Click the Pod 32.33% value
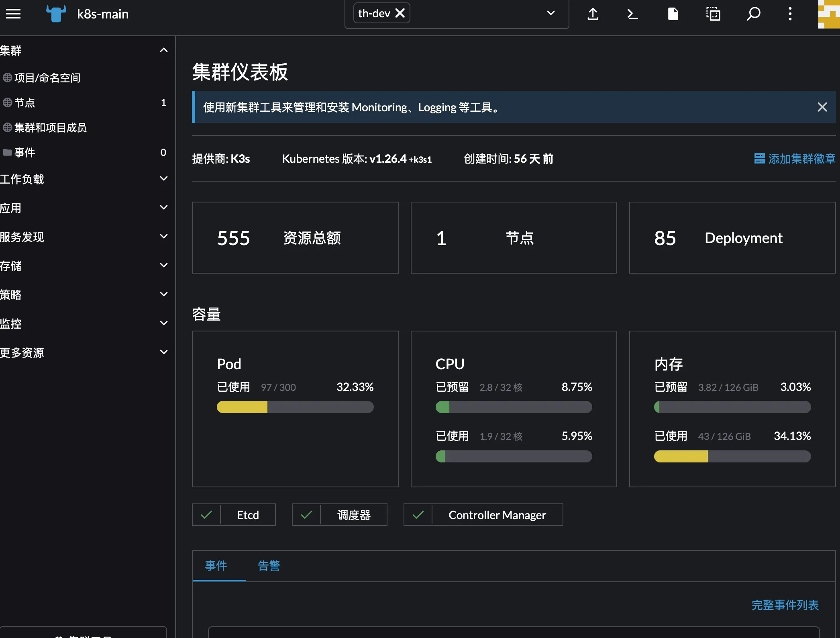The image size is (840, 638). pos(355,387)
